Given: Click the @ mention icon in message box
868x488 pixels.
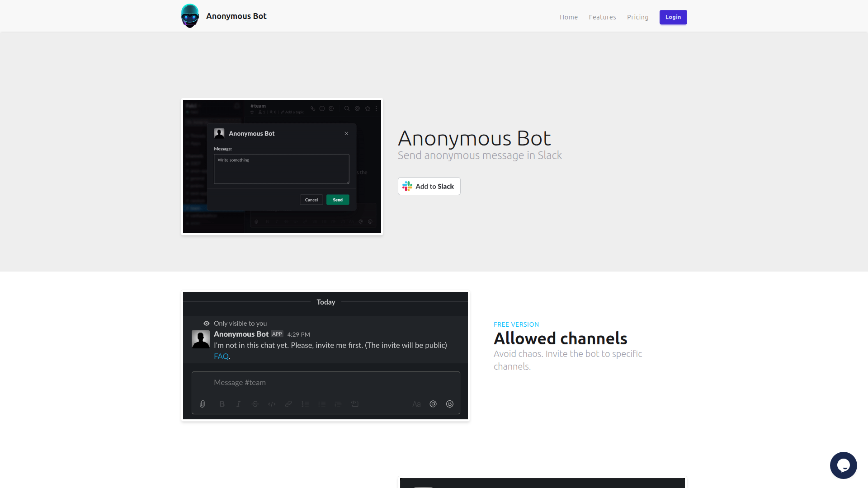Looking at the screenshot, I should coord(433,404).
